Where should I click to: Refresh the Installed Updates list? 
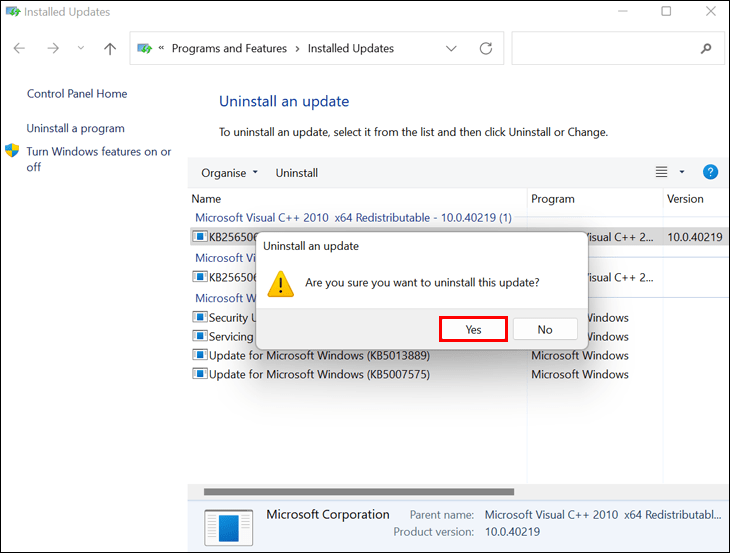click(x=486, y=48)
